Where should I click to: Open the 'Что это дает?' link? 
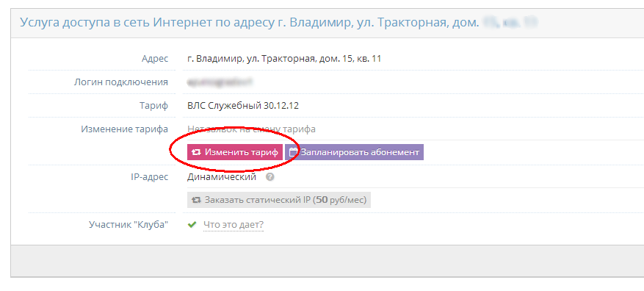pyautogui.click(x=234, y=226)
